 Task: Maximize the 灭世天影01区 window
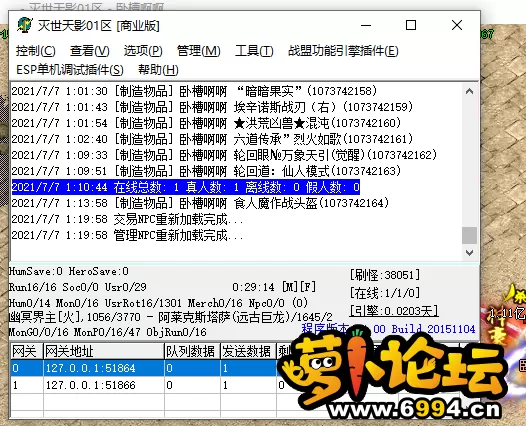(x=411, y=25)
